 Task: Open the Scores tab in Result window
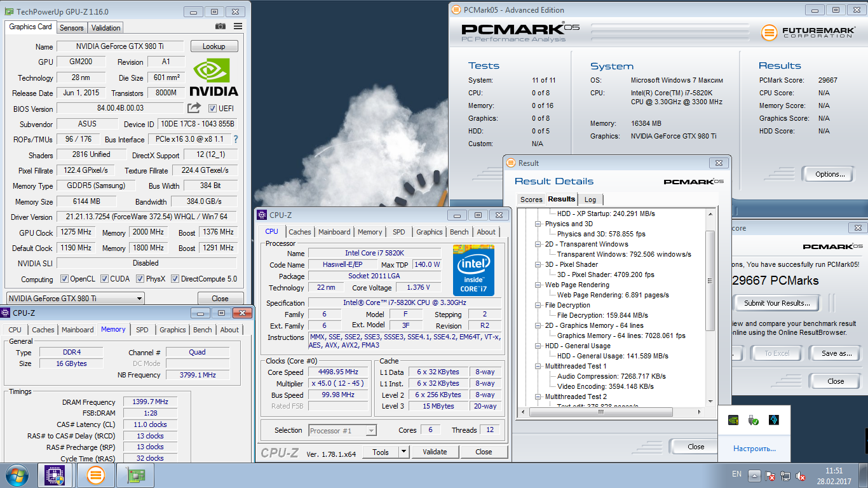[x=531, y=200]
